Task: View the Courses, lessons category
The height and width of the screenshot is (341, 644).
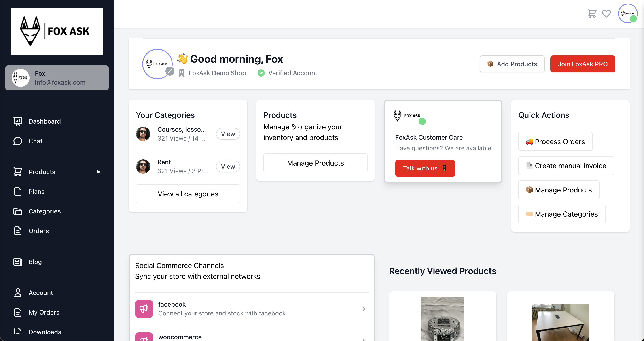Action: point(228,134)
